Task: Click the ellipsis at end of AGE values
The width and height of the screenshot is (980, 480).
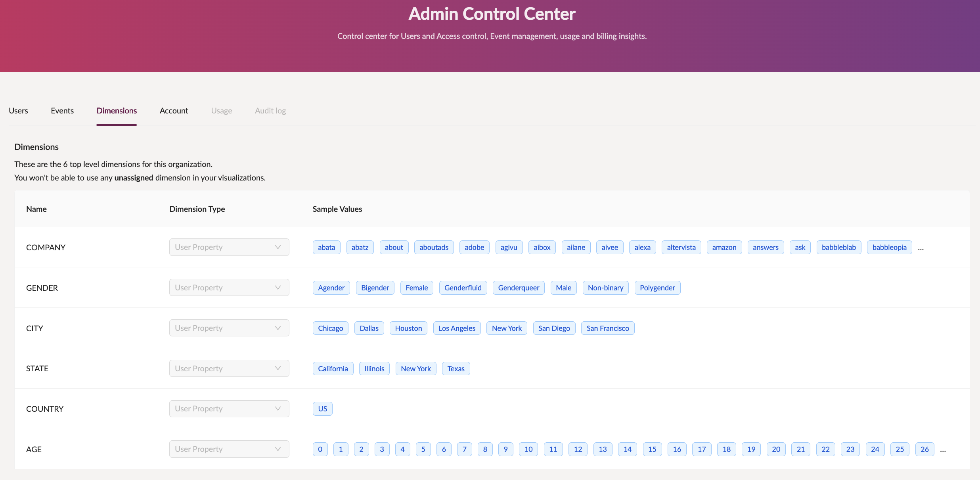Action: [943, 450]
